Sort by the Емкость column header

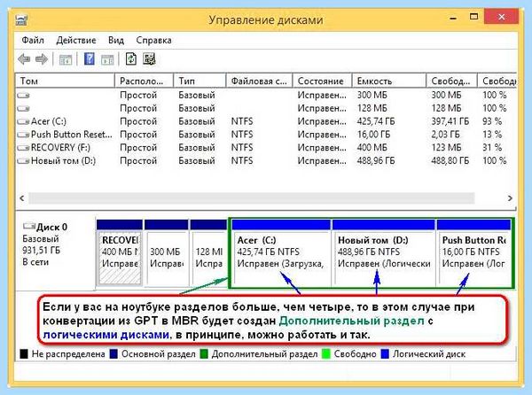pos(389,81)
